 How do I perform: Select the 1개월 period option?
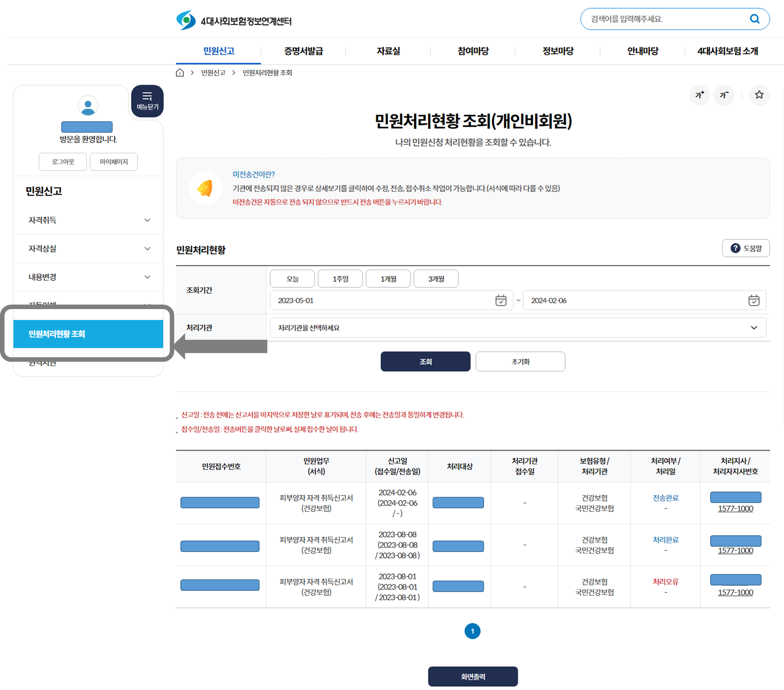click(x=388, y=279)
